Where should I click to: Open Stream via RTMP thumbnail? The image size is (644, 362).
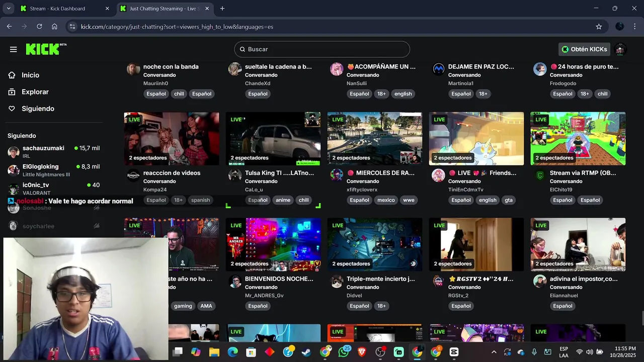click(x=578, y=139)
